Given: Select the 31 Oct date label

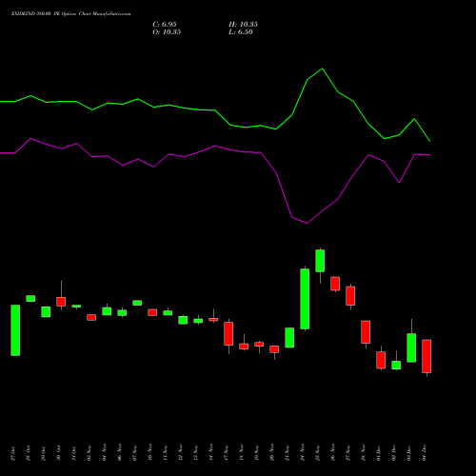Looking at the screenshot, I should point(73,453).
